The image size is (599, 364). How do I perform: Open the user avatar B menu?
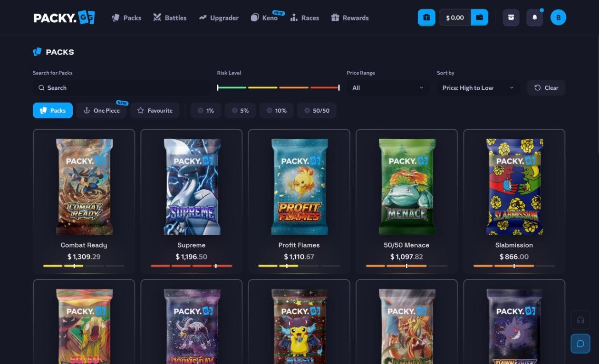pyautogui.click(x=558, y=18)
